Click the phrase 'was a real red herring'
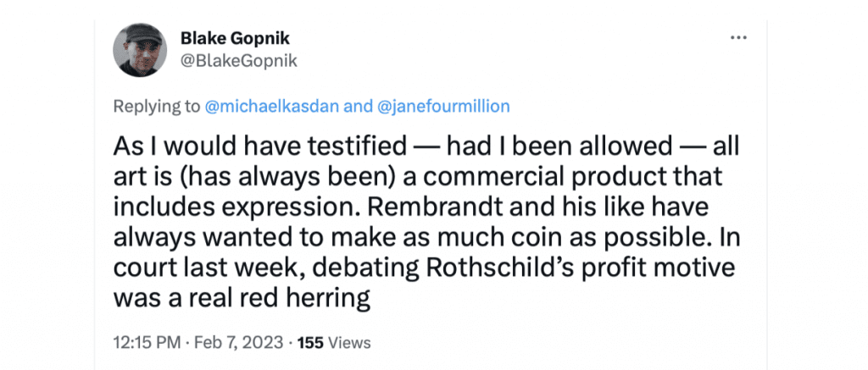Screen dimensions: 868x370 [x=242, y=298]
